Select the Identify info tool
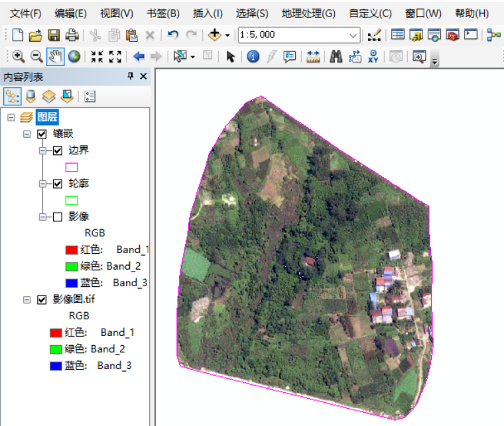Viewport: 504px width, 426px height. pos(253,57)
